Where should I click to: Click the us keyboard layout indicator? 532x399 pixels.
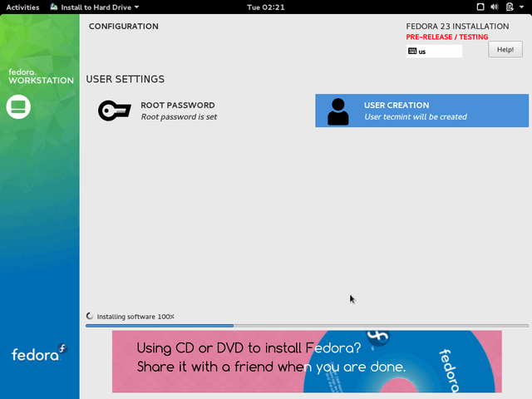[x=434, y=52]
